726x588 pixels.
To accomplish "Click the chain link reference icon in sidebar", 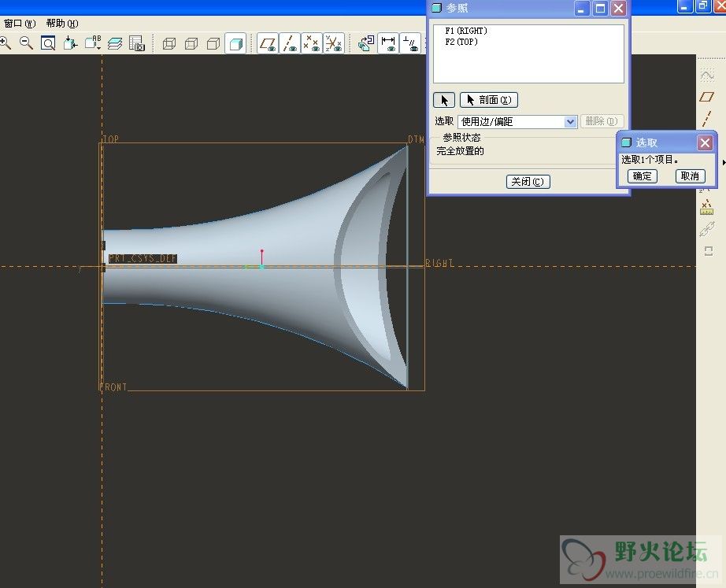I will [x=706, y=229].
